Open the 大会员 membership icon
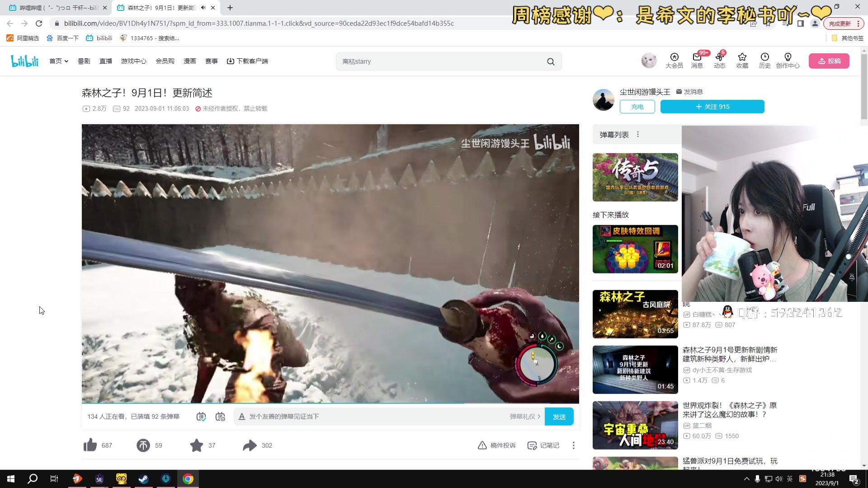868x488 pixels. [674, 61]
